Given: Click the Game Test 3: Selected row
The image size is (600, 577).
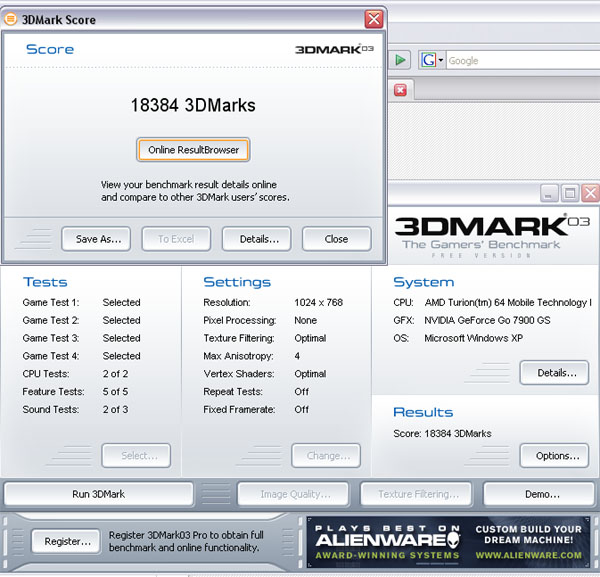Looking at the screenshot, I should click(x=82, y=338).
